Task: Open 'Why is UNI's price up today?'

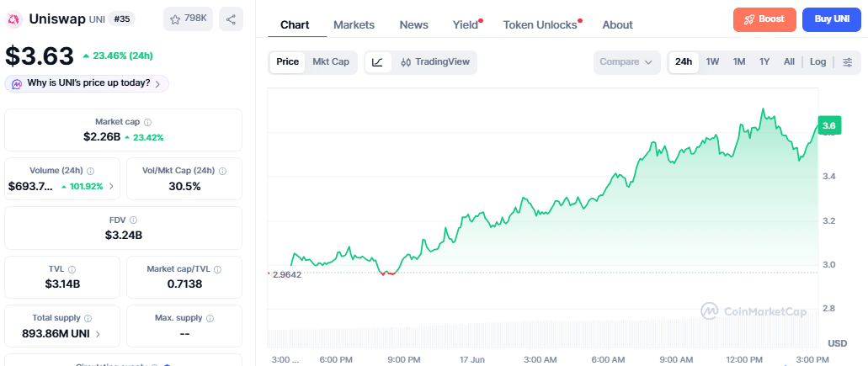Action: (87, 83)
